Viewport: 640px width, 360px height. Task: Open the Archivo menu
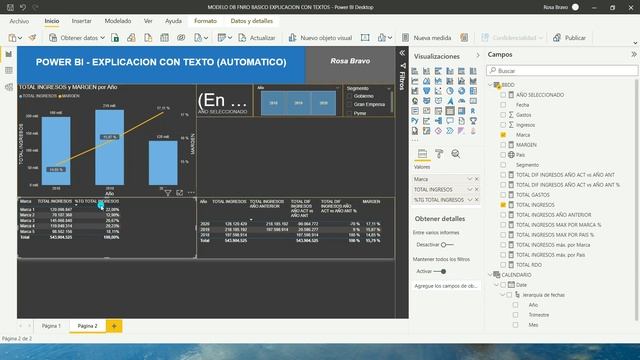click(19, 21)
